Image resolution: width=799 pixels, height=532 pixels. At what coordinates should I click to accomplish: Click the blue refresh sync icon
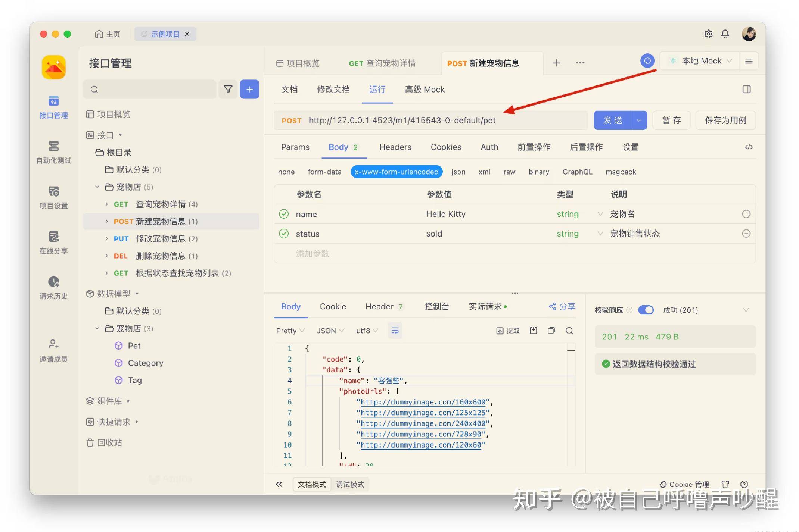647,61
